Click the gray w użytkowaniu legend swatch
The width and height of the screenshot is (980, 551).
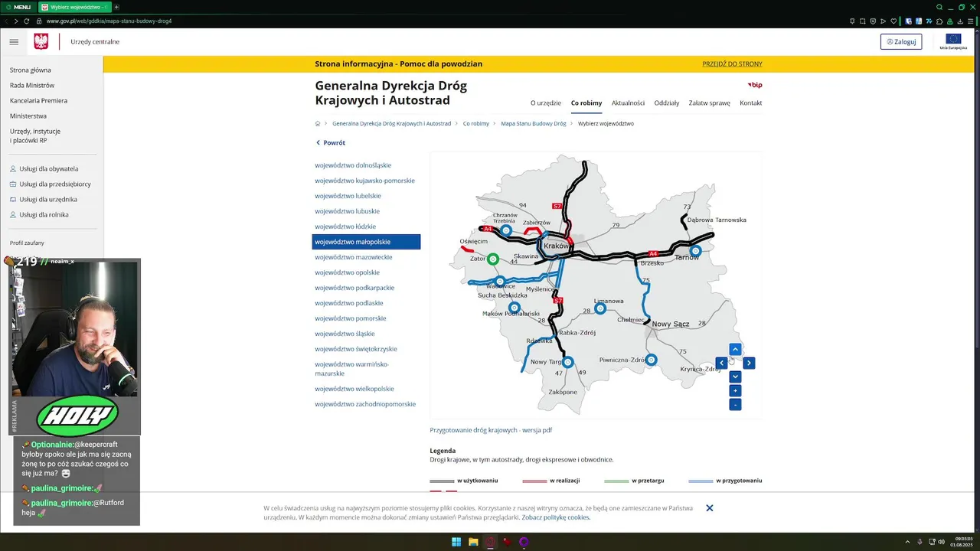point(442,481)
